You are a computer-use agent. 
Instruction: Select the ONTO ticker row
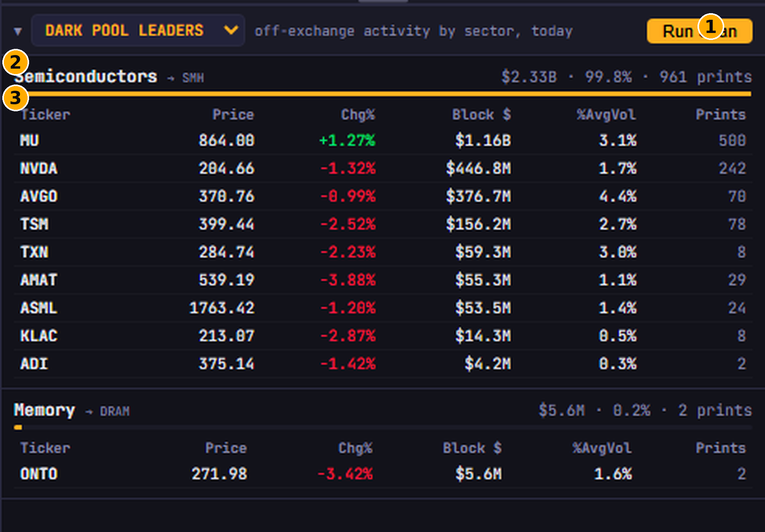pyautogui.click(x=383, y=474)
